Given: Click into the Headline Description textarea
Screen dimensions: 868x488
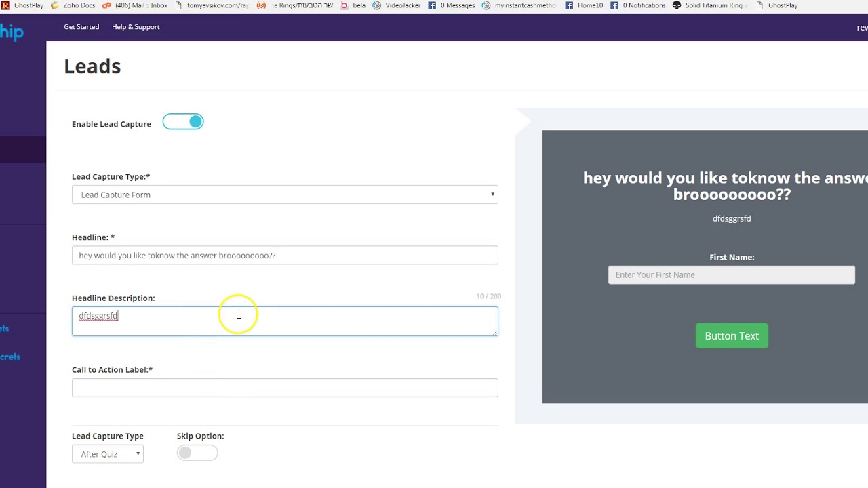Looking at the screenshot, I should (285, 321).
